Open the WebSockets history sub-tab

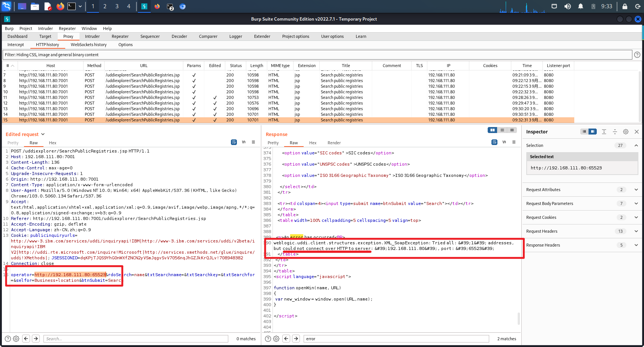(x=88, y=45)
